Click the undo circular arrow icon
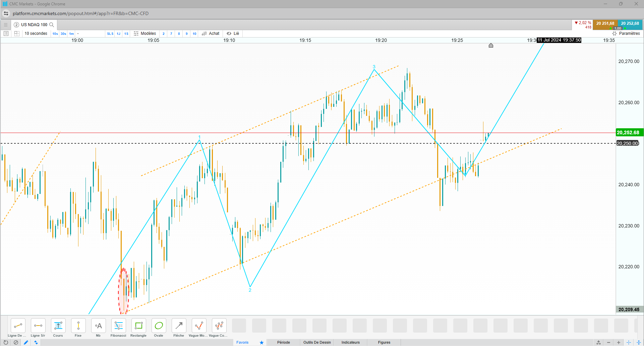 click(6, 342)
